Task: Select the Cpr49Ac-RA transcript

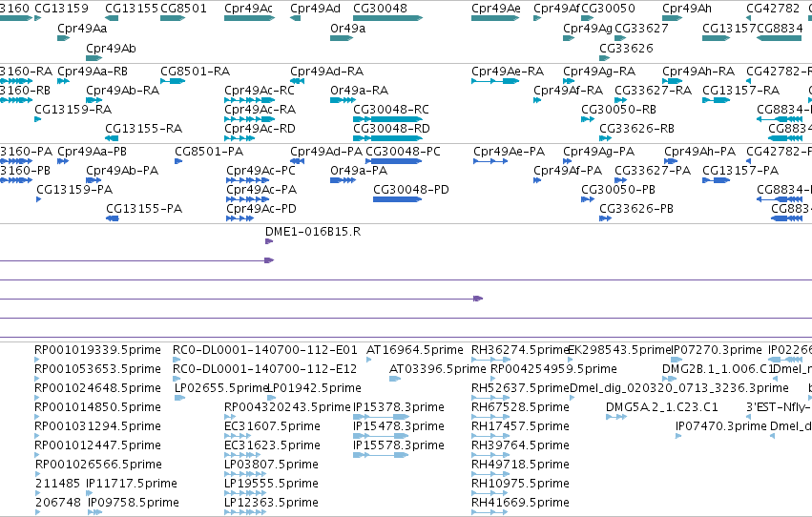Action: pos(249,119)
